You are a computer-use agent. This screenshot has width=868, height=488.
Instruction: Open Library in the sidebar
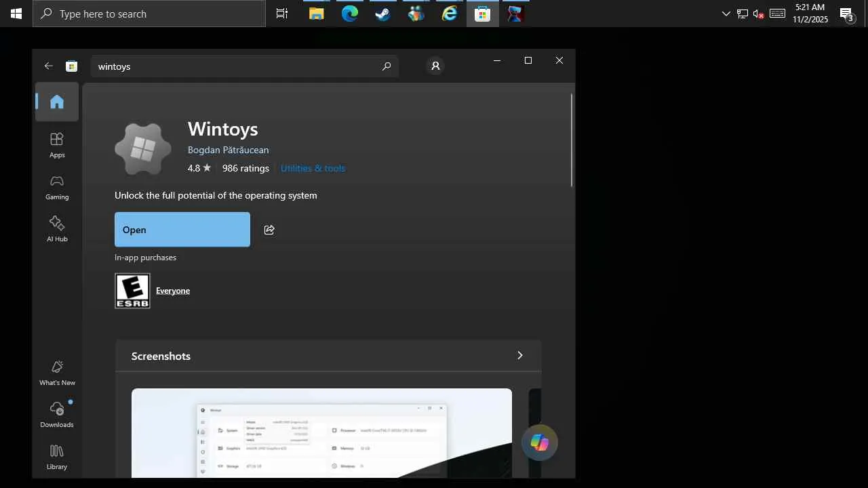[57, 457]
